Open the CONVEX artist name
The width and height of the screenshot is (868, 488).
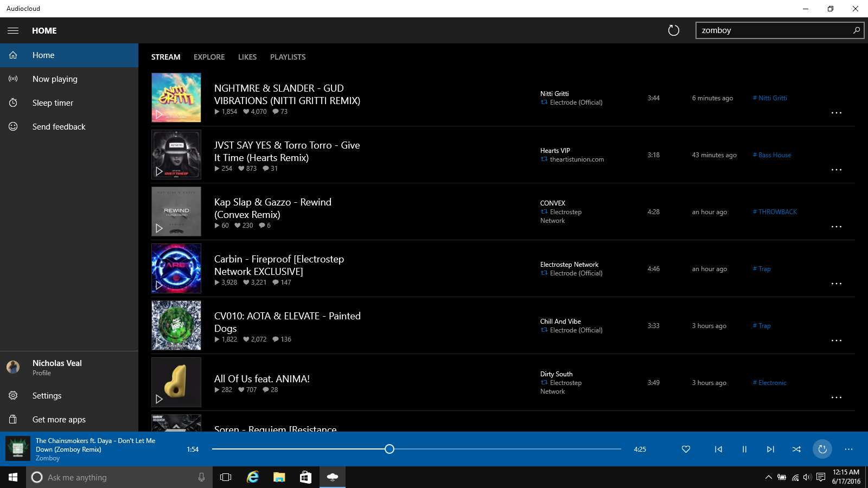(x=553, y=203)
